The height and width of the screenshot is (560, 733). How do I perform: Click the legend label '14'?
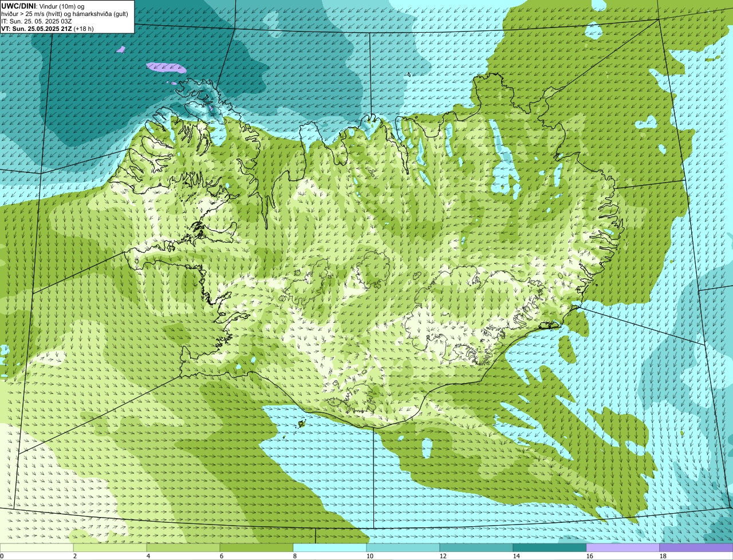point(517,556)
